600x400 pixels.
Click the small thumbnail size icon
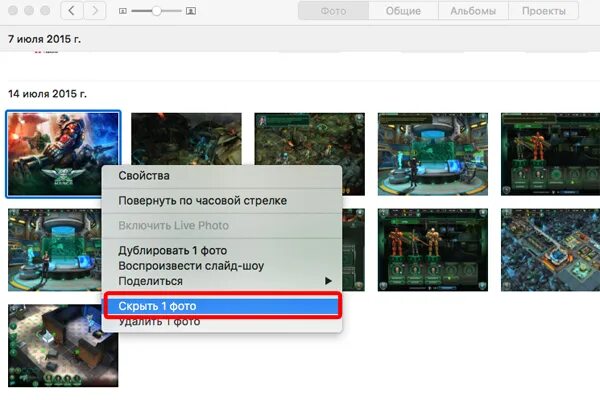coord(123,11)
